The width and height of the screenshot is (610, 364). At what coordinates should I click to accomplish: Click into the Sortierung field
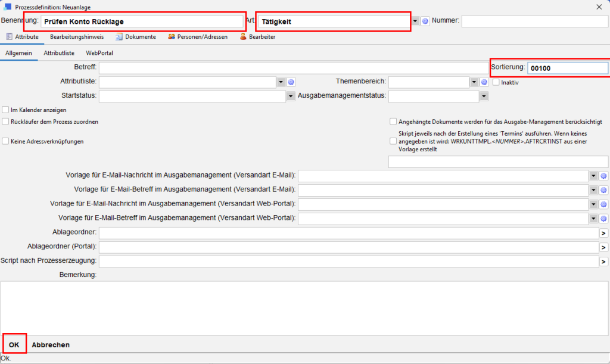click(567, 69)
